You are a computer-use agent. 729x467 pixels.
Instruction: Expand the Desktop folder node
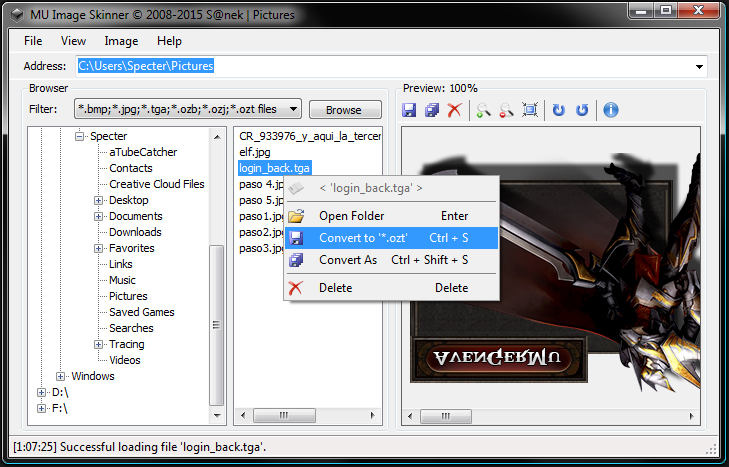(x=98, y=200)
